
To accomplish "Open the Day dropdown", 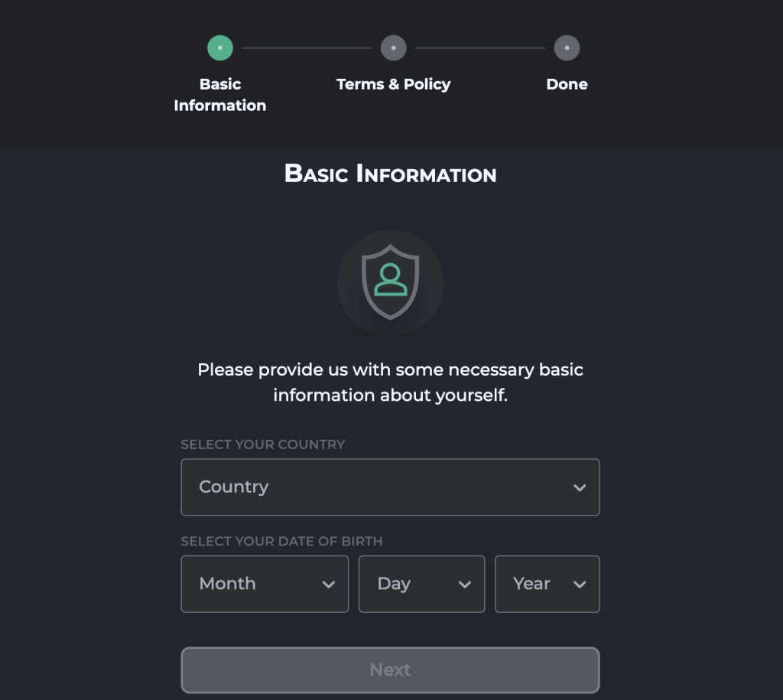I will [x=421, y=584].
